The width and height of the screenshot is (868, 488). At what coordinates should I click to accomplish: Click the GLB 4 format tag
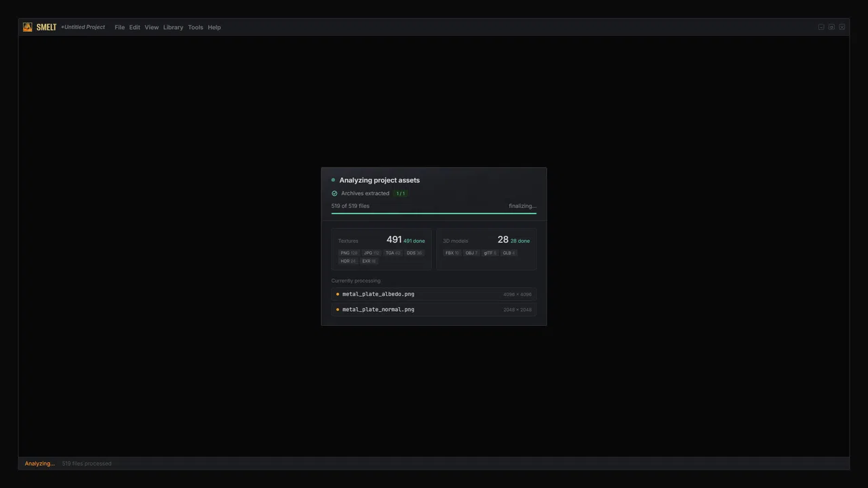point(509,253)
